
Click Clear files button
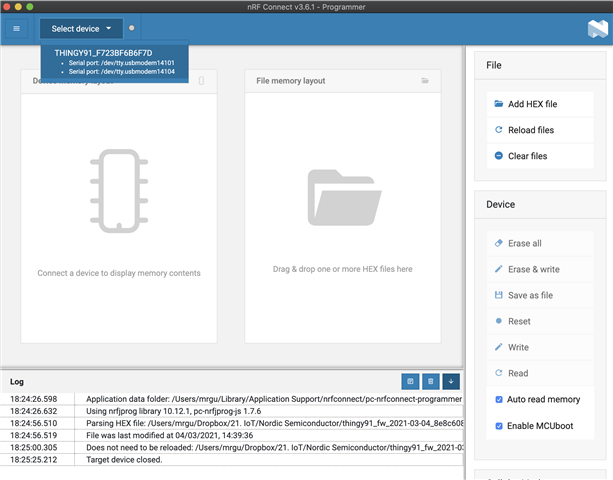pos(540,156)
